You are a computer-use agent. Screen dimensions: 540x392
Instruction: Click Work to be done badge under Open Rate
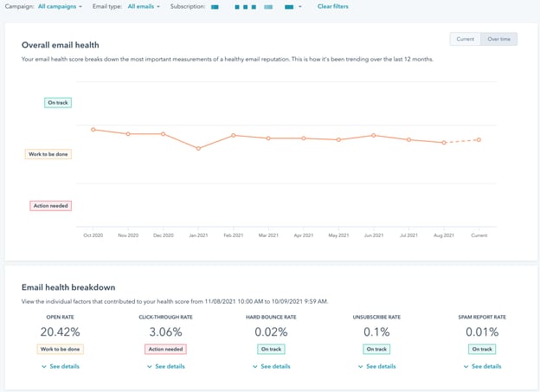[60, 349]
